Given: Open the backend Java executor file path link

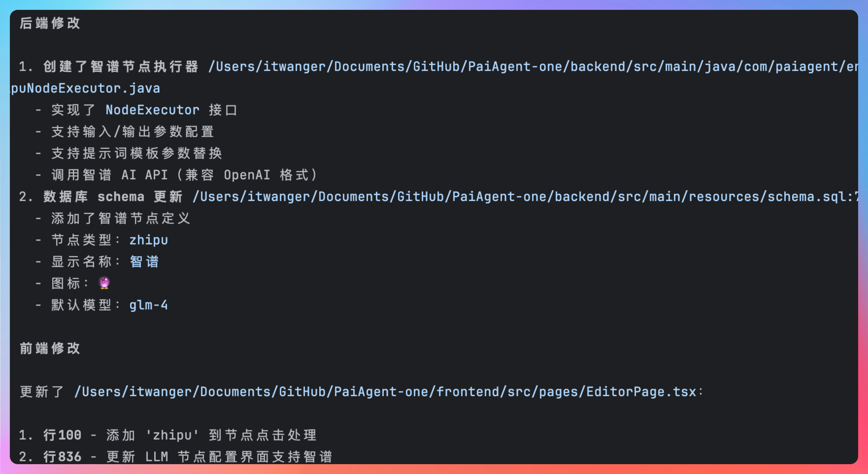Looking at the screenshot, I should [532, 67].
